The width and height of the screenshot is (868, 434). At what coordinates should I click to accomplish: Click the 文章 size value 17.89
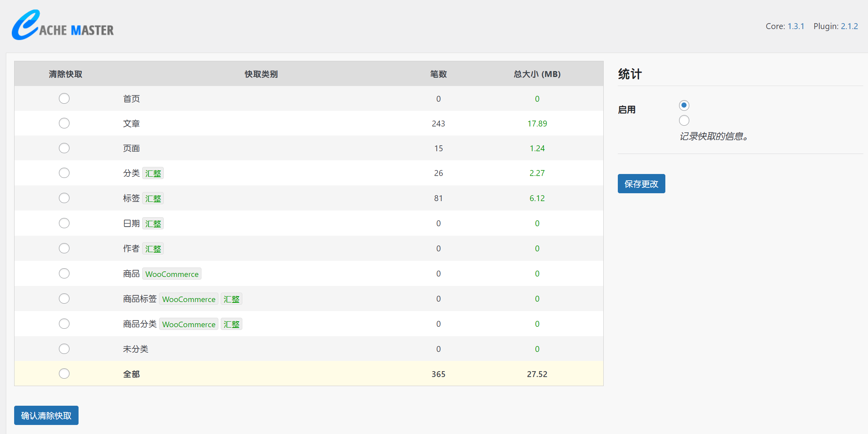(537, 123)
